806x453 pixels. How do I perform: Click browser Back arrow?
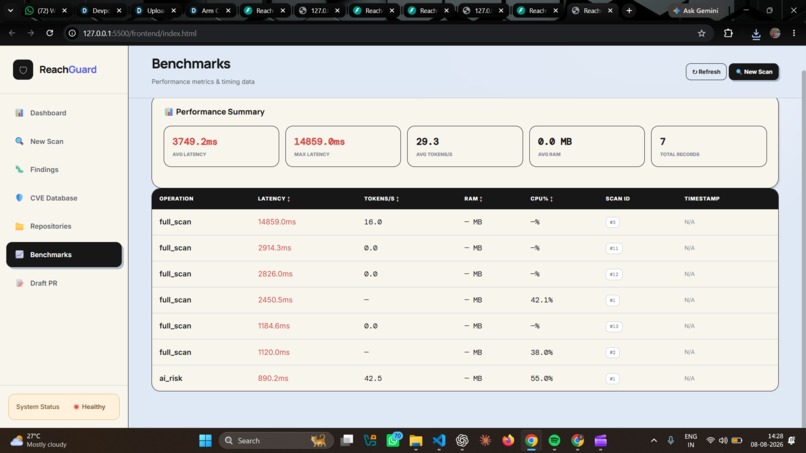tap(12, 33)
